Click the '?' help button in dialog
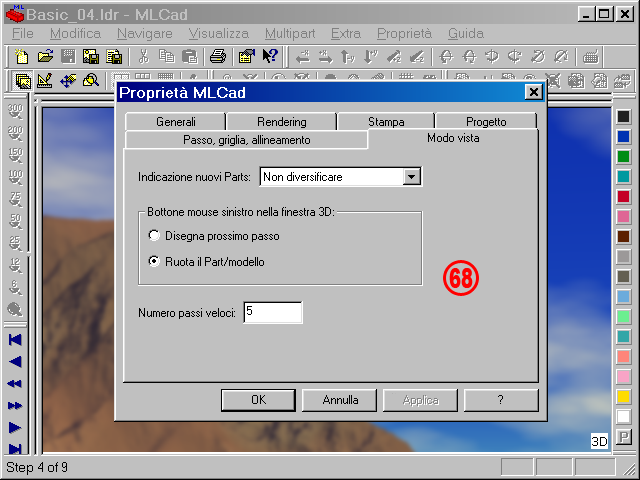This screenshot has width=640, height=480. (x=501, y=400)
